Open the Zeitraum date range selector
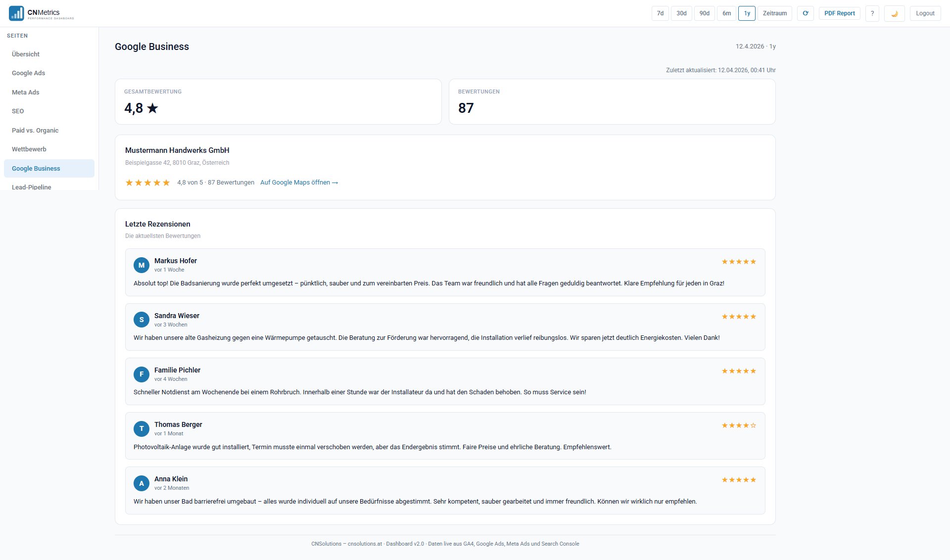The image size is (950, 560). [774, 13]
